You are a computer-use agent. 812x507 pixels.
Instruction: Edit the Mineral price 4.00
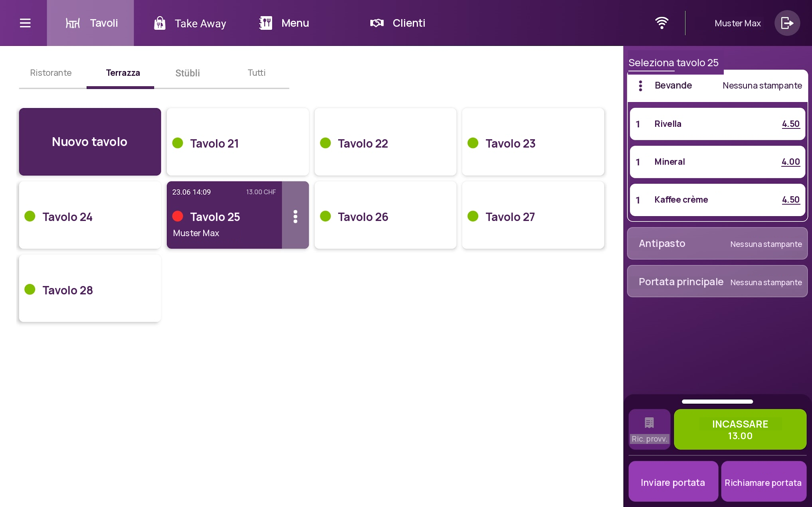pyautogui.click(x=790, y=162)
